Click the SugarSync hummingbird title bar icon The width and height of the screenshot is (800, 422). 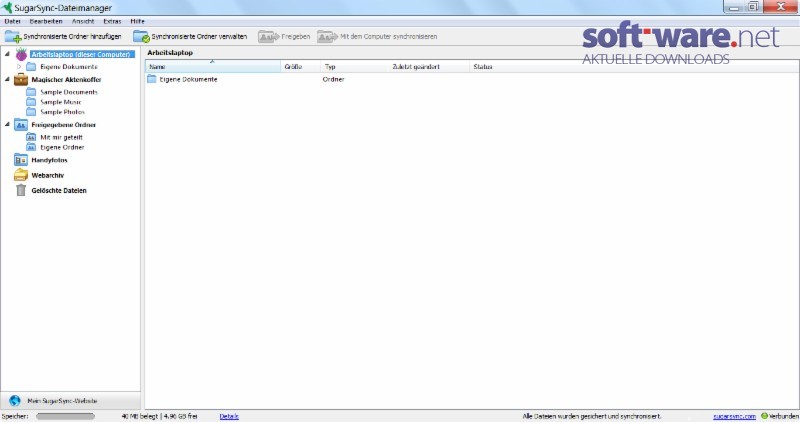(7, 8)
